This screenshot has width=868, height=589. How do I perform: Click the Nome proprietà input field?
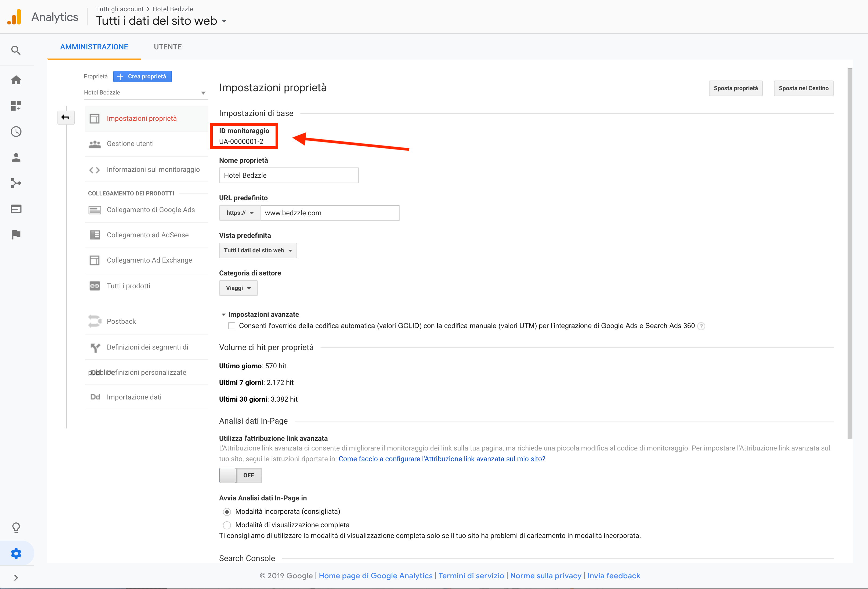click(x=289, y=175)
